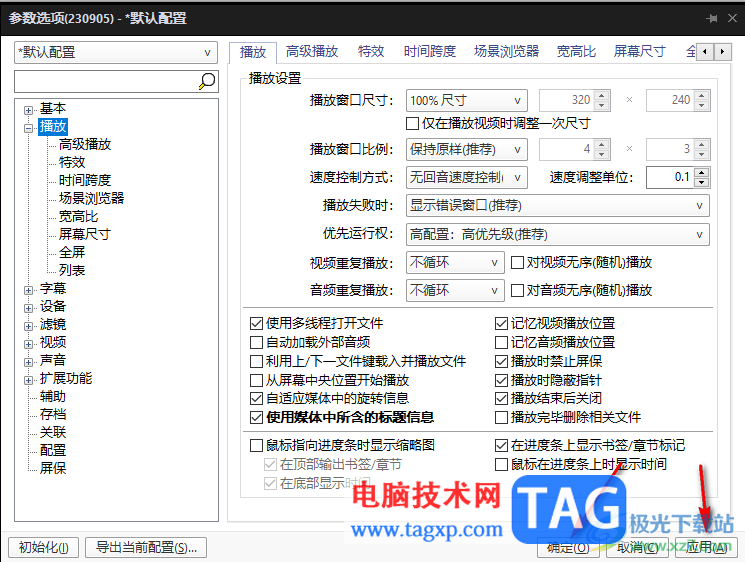Check 利用上/下一文件键载入并播放文件
745x562 pixels.
pyautogui.click(x=256, y=361)
